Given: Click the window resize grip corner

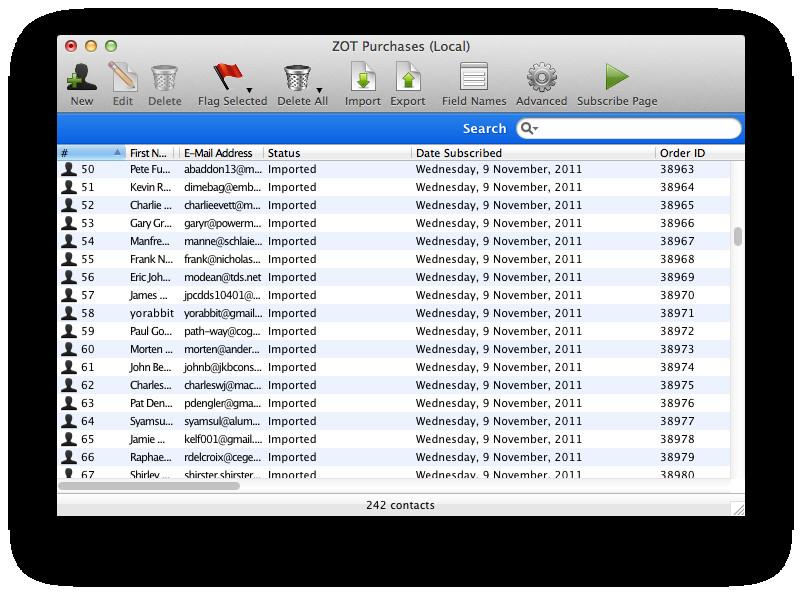Looking at the screenshot, I should tap(739, 509).
